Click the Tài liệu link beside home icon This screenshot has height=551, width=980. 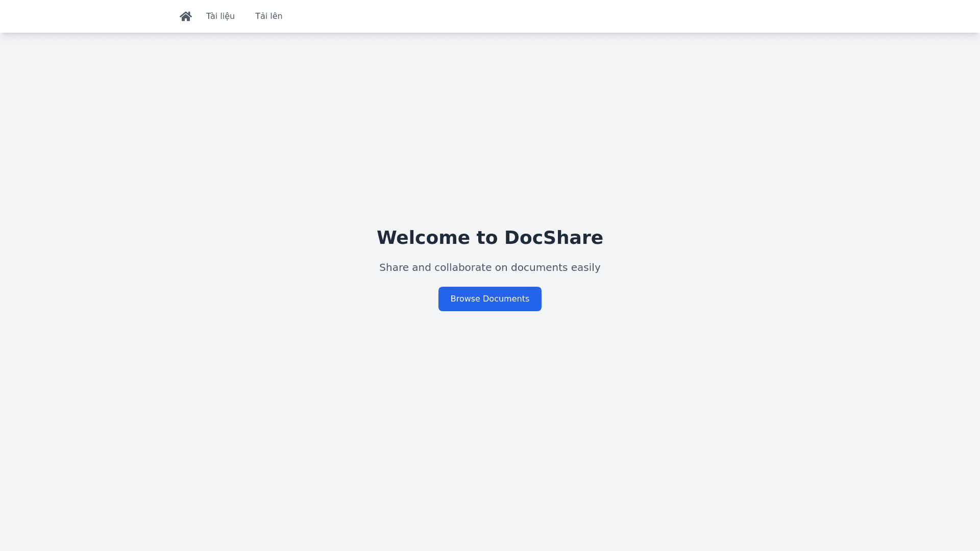pyautogui.click(x=220, y=16)
